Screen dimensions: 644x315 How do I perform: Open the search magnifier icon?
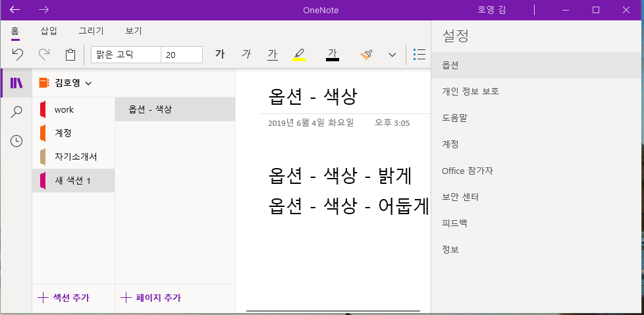pos(16,112)
